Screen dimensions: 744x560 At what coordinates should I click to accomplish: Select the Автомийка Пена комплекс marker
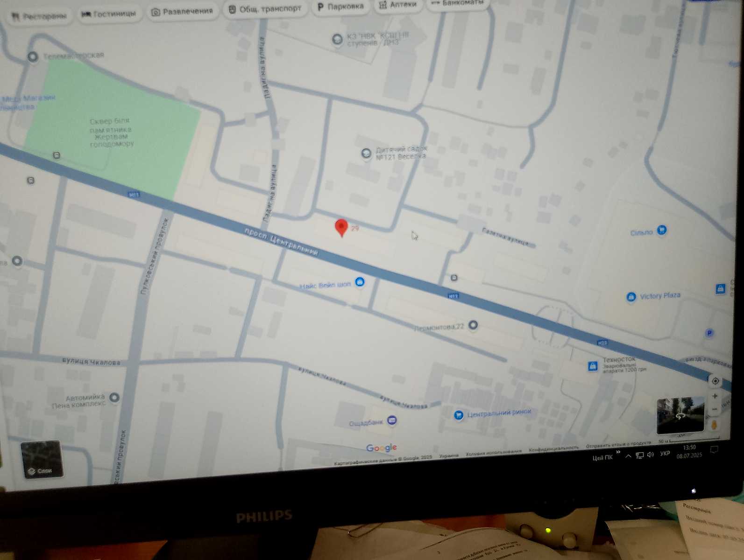point(114,397)
